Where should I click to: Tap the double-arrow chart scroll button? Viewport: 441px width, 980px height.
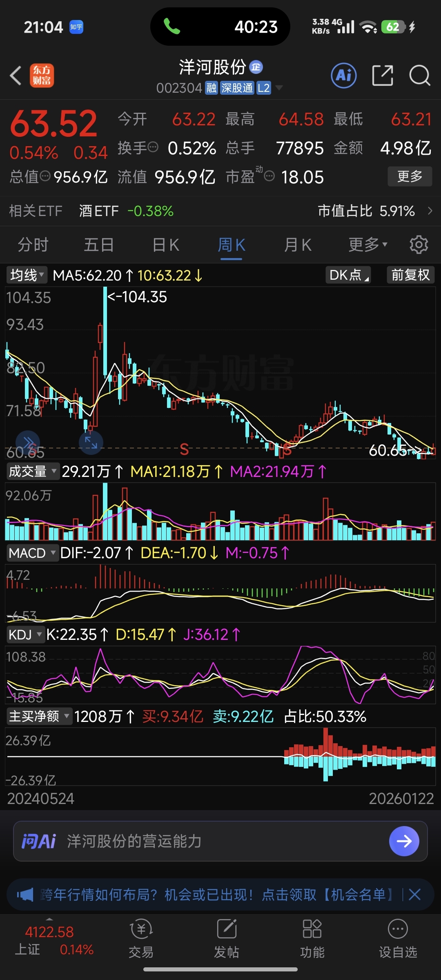[28, 443]
